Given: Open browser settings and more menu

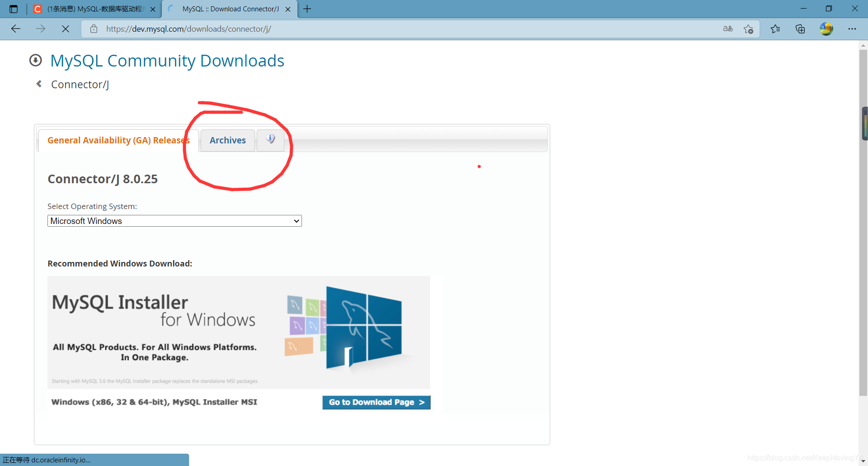Looking at the screenshot, I should [852, 29].
